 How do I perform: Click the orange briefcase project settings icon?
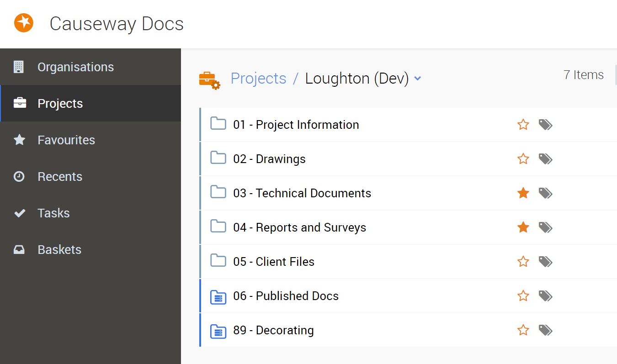[x=209, y=79]
